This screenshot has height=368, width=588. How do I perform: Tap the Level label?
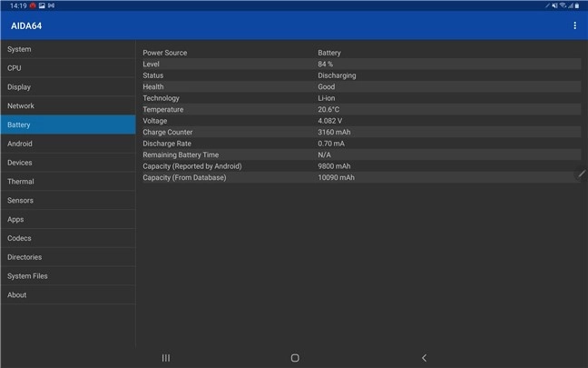tap(151, 64)
